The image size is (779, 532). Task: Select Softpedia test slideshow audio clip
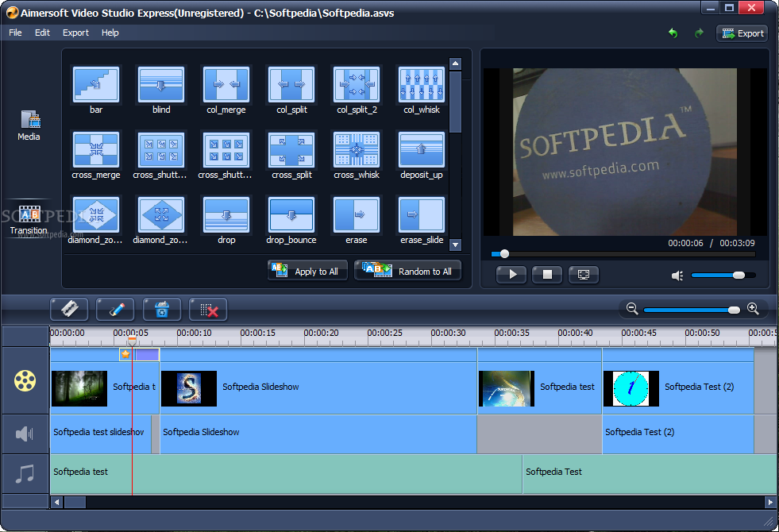(101, 434)
